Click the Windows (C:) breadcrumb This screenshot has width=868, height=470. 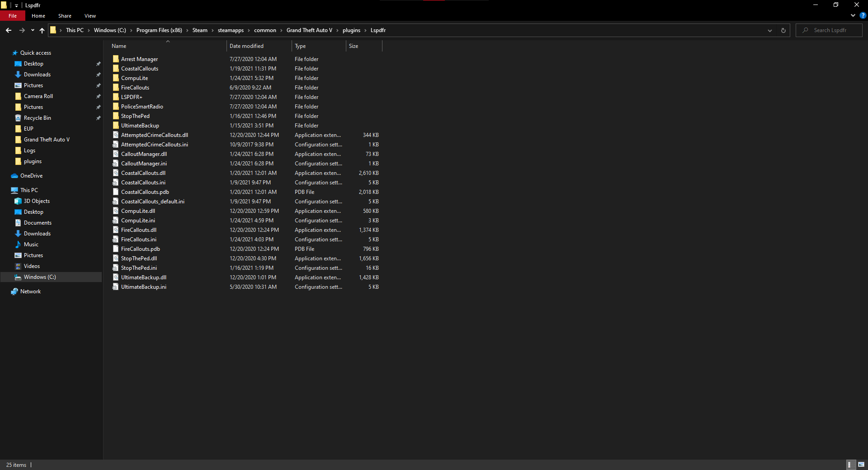click(110, 30)
